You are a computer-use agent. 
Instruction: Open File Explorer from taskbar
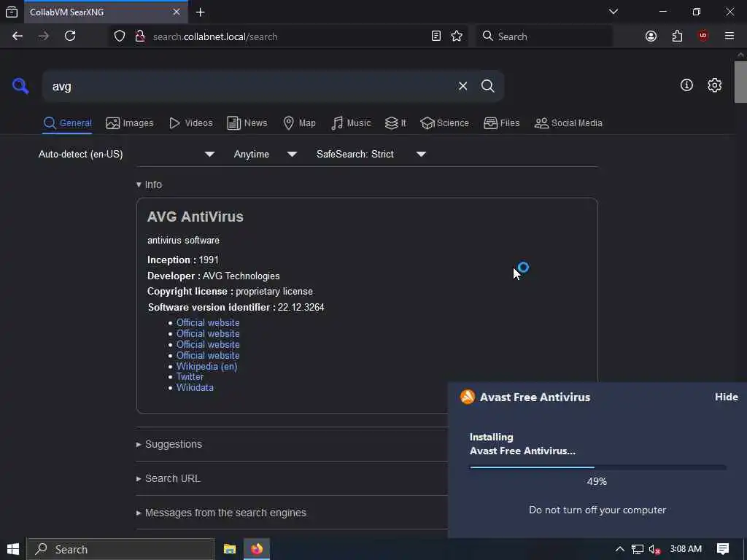coord(230,549)
